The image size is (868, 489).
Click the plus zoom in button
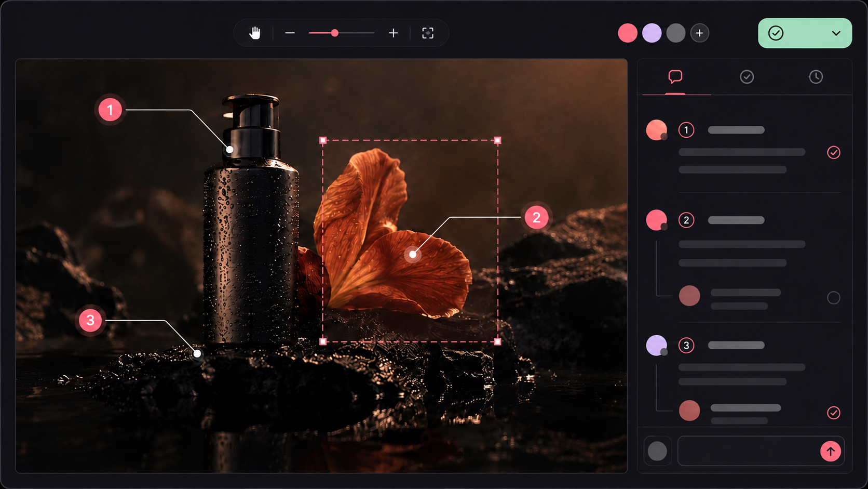[x=394, y=33]
